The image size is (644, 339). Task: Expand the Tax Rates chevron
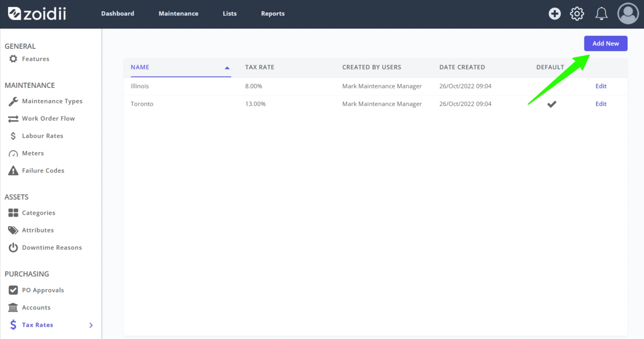point(91,325)
